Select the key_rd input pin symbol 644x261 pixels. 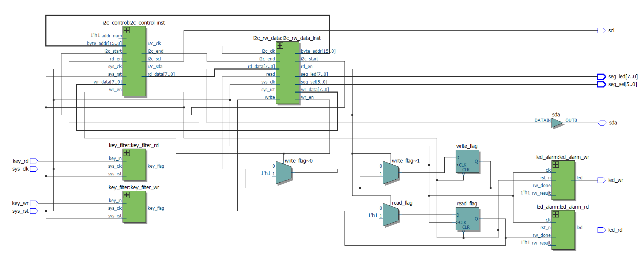[34, 161]
